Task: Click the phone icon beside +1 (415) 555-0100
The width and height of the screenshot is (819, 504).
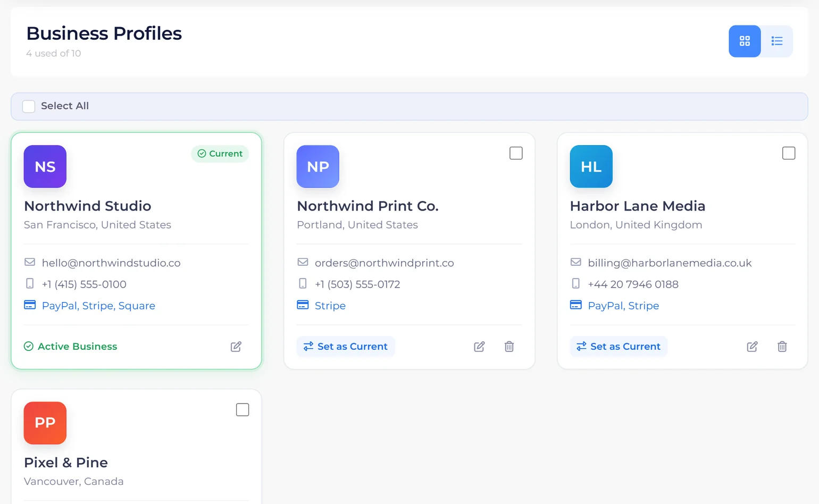Action: (30, 283)
